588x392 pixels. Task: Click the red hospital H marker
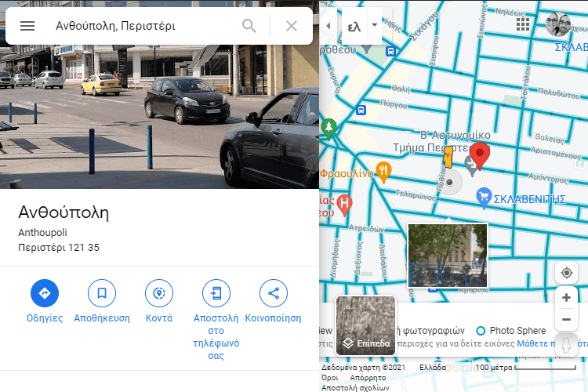point(344,205)
